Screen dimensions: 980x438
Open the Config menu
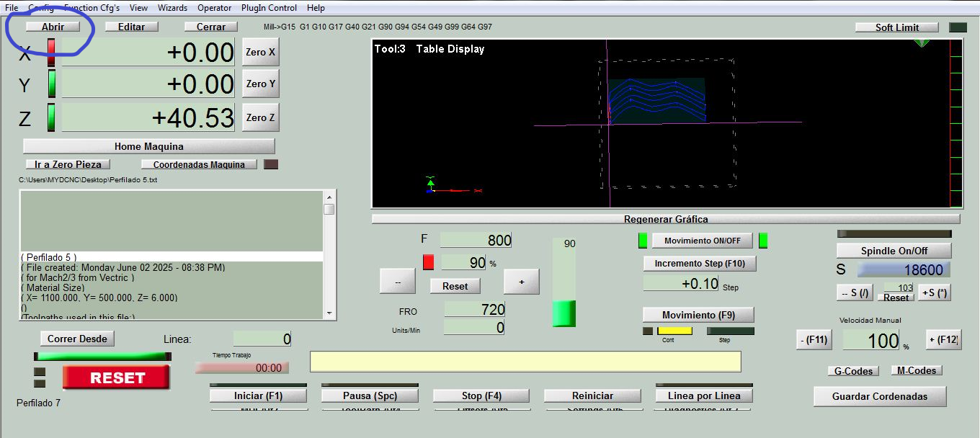pos(40,8)
